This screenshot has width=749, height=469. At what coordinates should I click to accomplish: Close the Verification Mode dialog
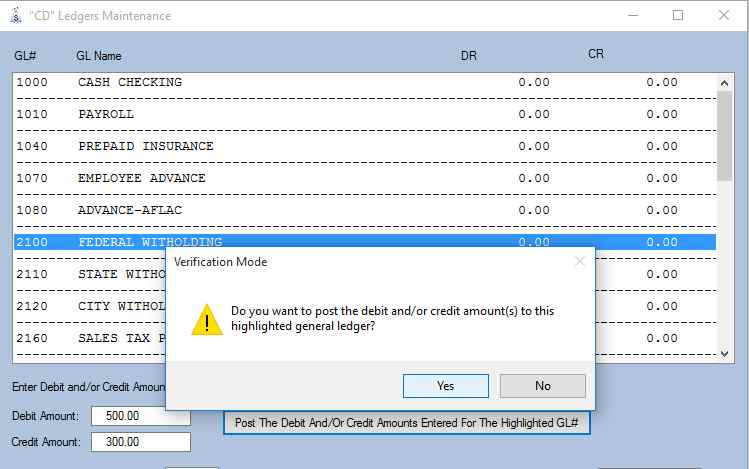click(x=580, y=261)
